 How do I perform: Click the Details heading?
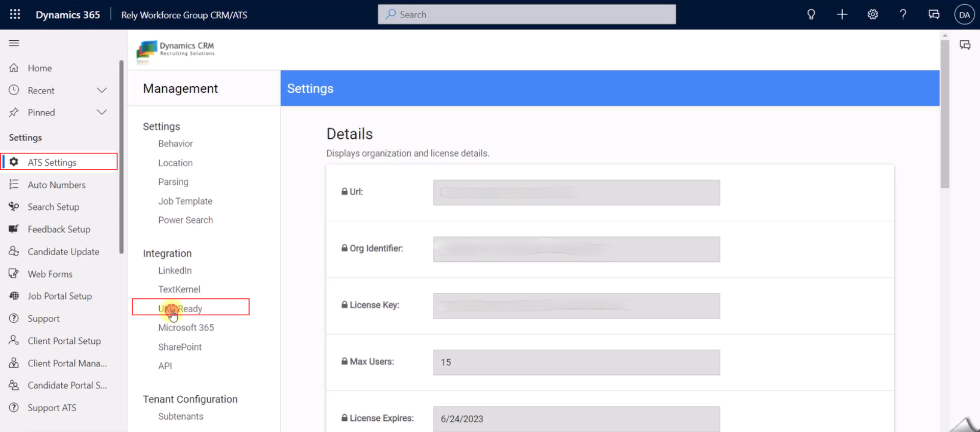coord(350,134)
